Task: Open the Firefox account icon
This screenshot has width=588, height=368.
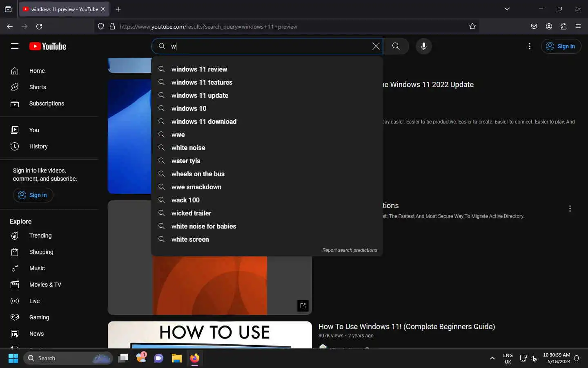Action: (549, 27)
